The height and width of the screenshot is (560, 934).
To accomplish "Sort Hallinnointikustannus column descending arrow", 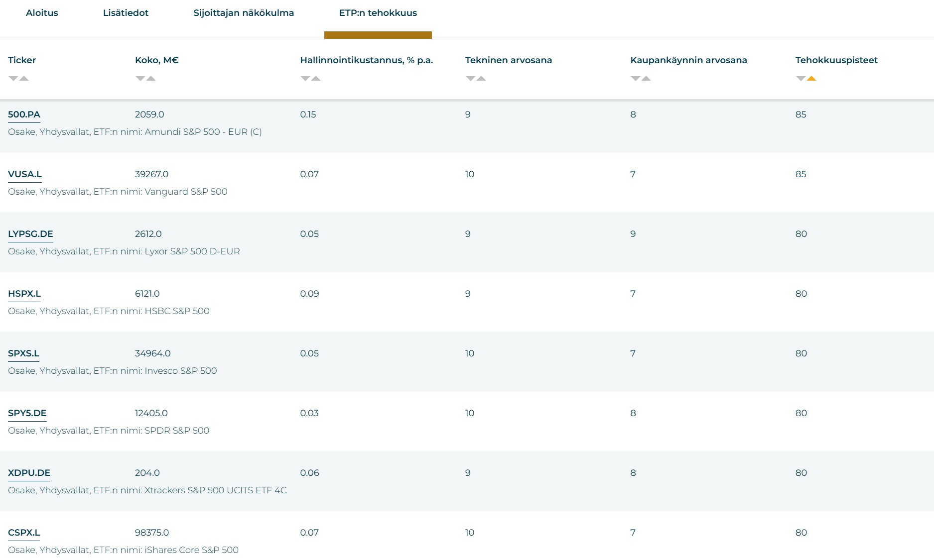I will (x=305, y=79).
